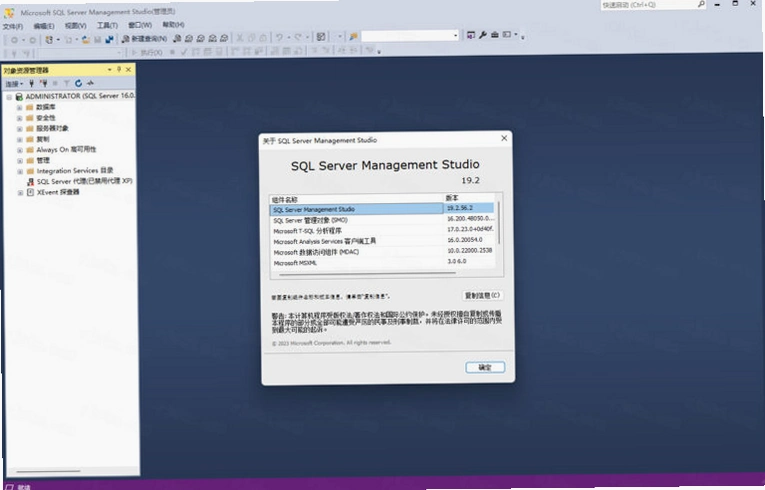Click the Open File folder icon in the toolbar
The height and width of the screenshot is (490, 765).
[x=86, y=40]
